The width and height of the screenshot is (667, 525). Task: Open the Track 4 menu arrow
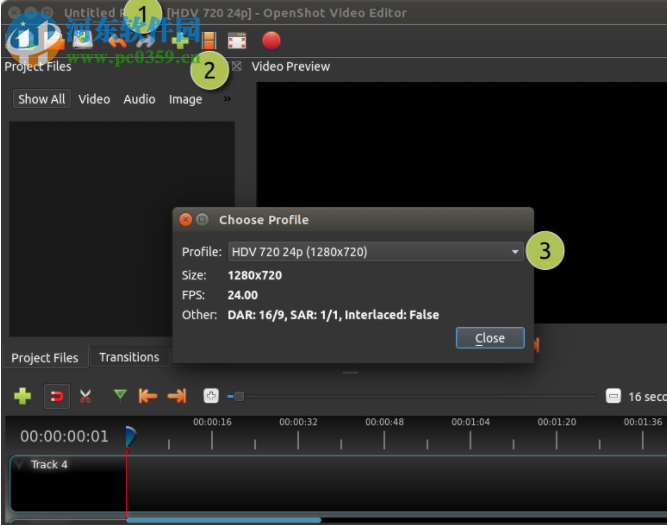tap(19, 464)
